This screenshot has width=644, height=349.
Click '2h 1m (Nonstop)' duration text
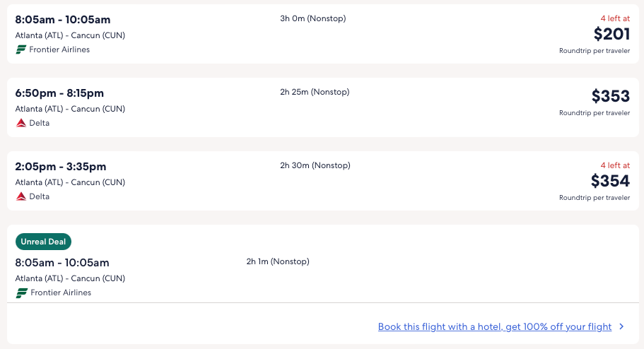point(278,261)
